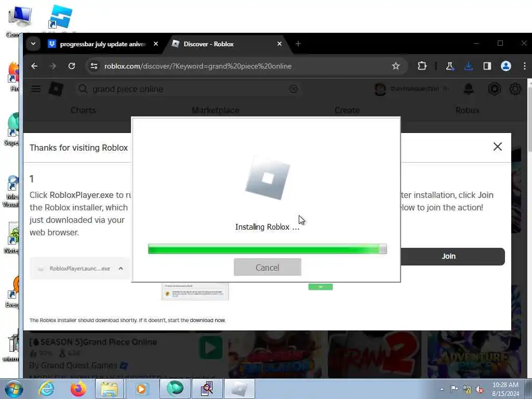The width and height of the screenshot is (532, 399).
Task: Open the Windows Start menu
Action: click(x=13, y=389)
